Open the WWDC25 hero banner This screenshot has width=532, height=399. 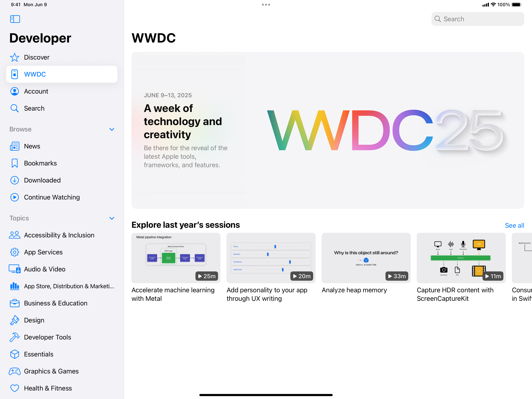pos(327,130)
